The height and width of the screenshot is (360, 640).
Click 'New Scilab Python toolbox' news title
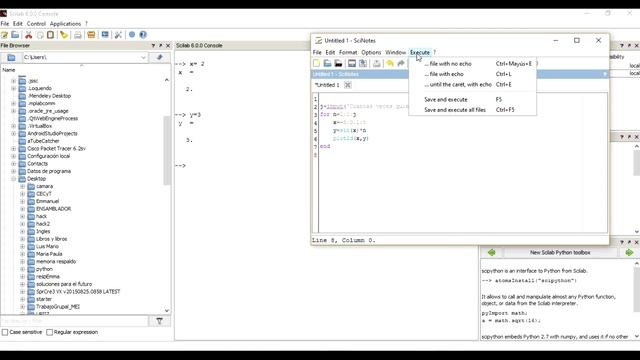(x=560, y=253)
